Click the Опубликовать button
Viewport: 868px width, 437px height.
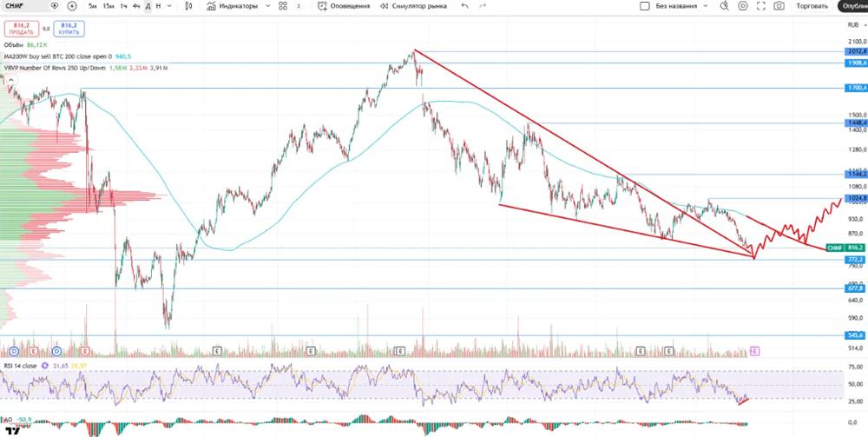click(x=853, y=6)
